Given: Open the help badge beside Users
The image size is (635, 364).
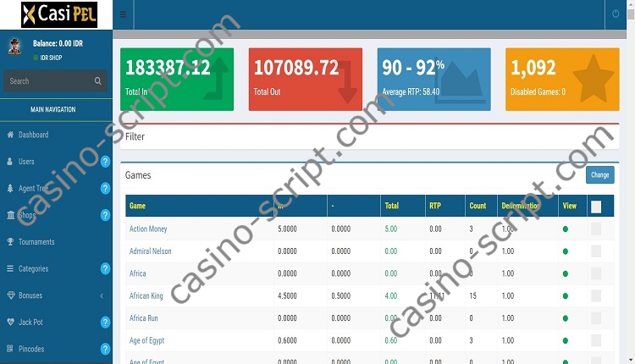Looking at the screenshot, I should [x=105, y=162].
